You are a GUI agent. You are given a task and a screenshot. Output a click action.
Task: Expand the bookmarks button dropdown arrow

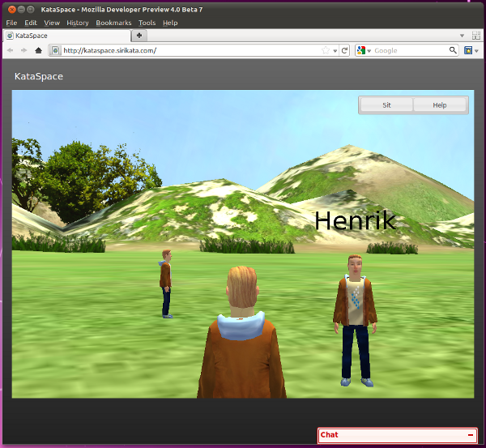[476, 51]
